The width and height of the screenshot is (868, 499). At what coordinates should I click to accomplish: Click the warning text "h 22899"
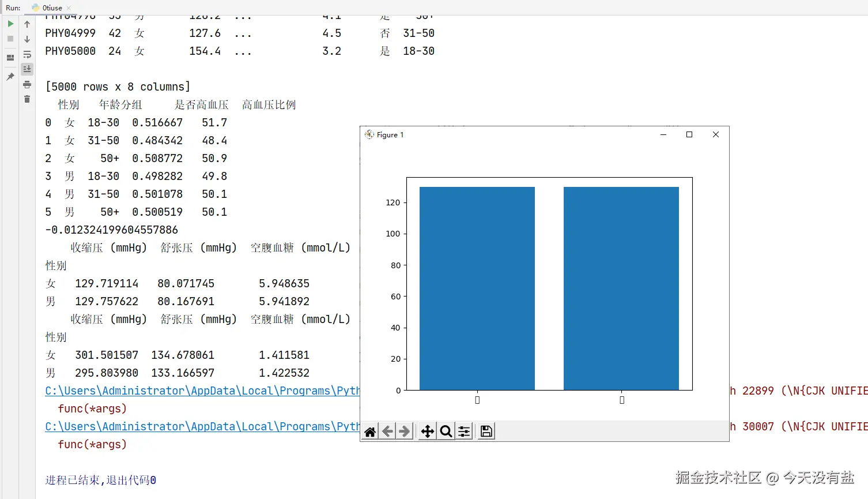pos(752,391)
